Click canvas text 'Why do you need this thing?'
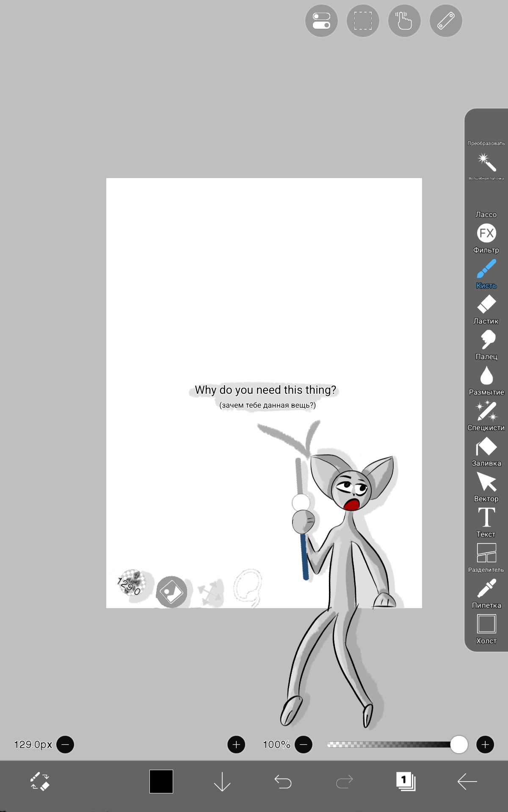The image size is (508, 812). click(265, 390)
